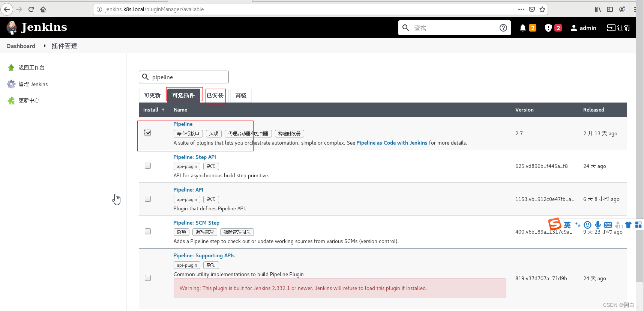
Task: Uncheck the Pipeline plugin checkbox
Action: click(x=148, y=133)
